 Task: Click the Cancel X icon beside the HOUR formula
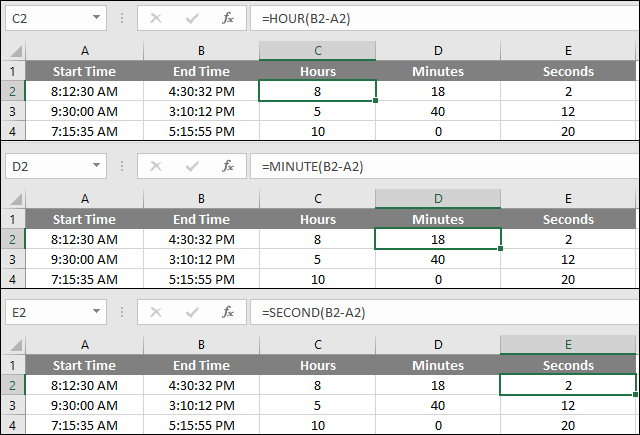tap(156, 18)
